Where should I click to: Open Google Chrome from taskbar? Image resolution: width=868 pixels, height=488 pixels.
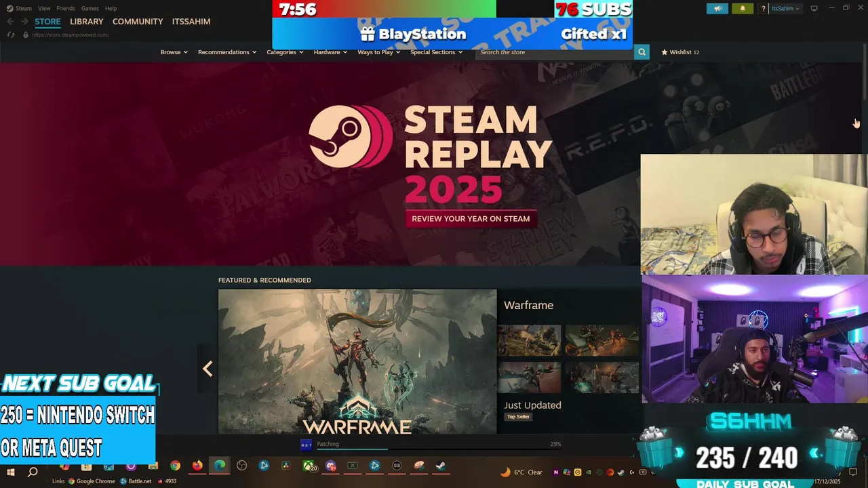tap(175, 466)
